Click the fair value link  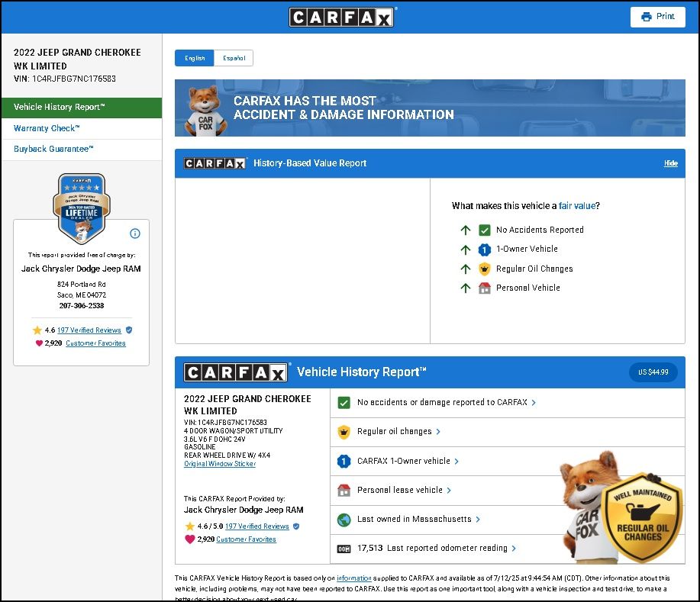tap(577, 206)
